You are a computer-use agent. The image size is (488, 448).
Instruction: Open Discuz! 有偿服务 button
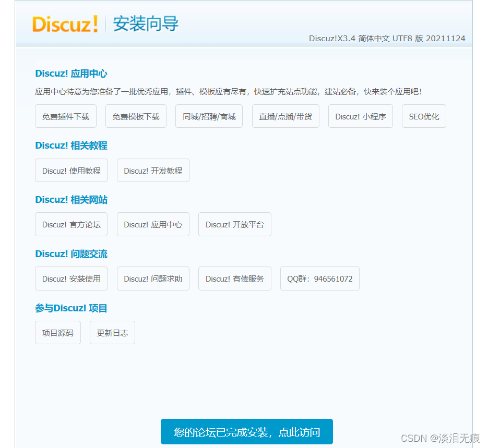(x=235, y=279)
